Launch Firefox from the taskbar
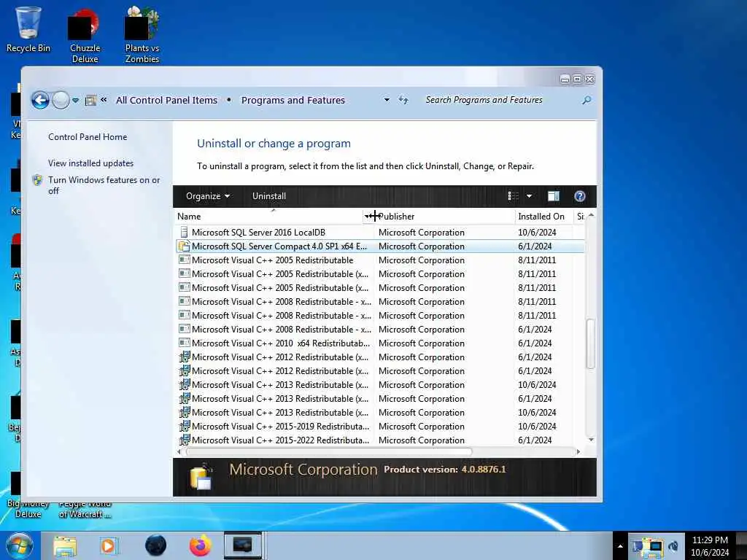The image size is (747, 560). 201,545
